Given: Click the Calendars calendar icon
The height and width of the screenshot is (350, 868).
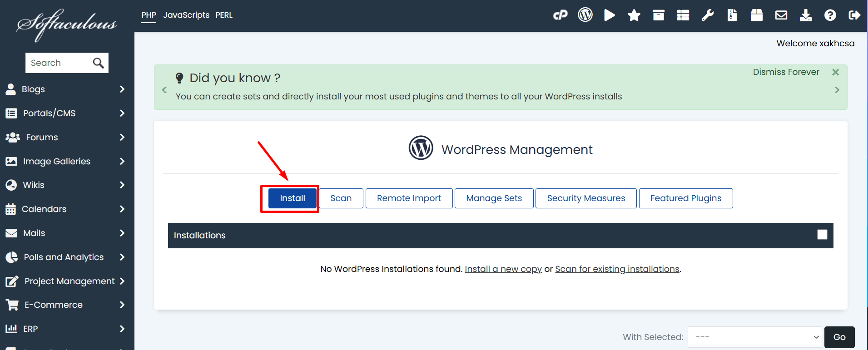Looking at the screenshot, I should 10,209.
